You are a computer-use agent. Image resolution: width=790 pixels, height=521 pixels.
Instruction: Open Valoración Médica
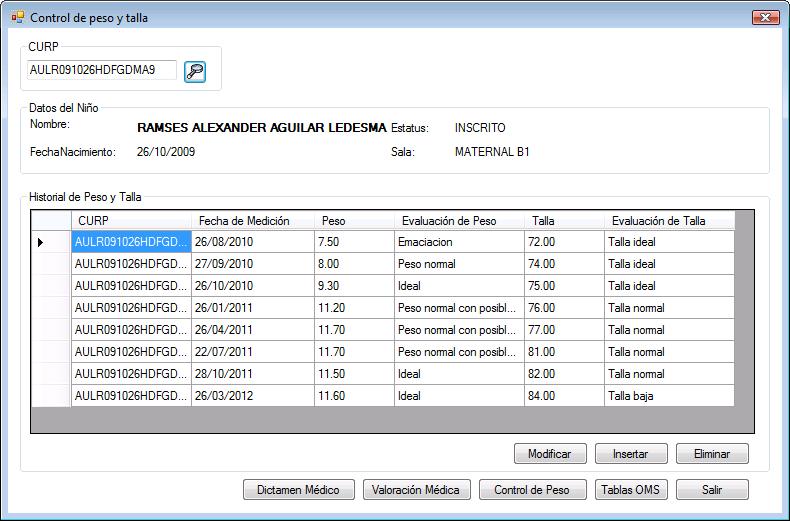pyautogui.click(x=417, y=489)
